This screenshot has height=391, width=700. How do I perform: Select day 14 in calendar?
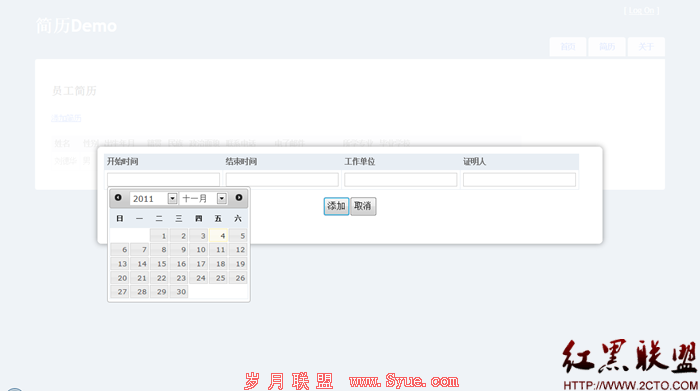pos(139,264)
